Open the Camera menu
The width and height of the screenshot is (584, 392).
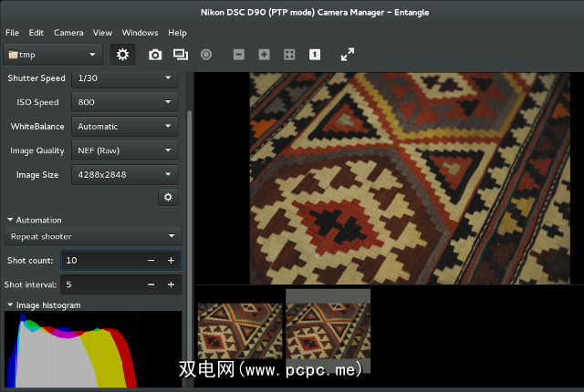[x=68, y=32]
